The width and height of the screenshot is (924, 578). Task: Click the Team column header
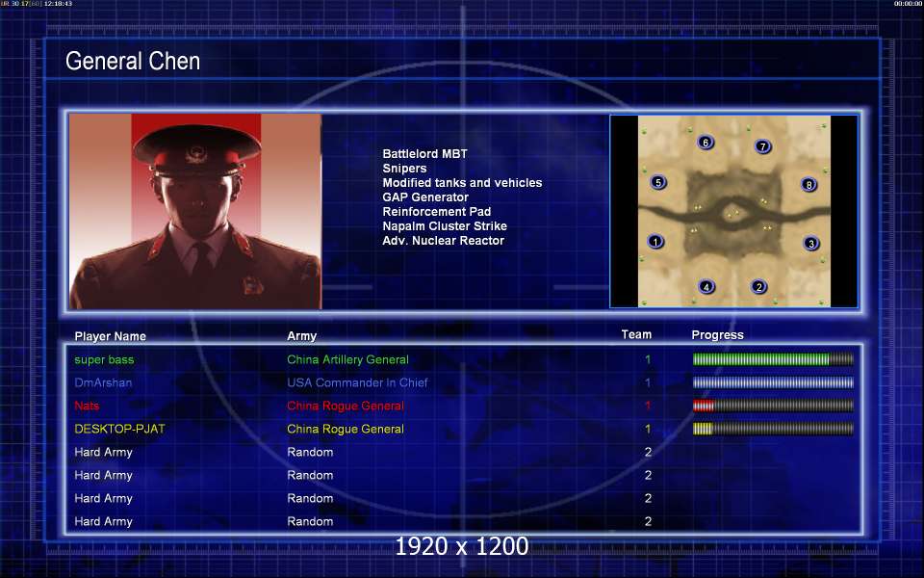click(636, 334)
